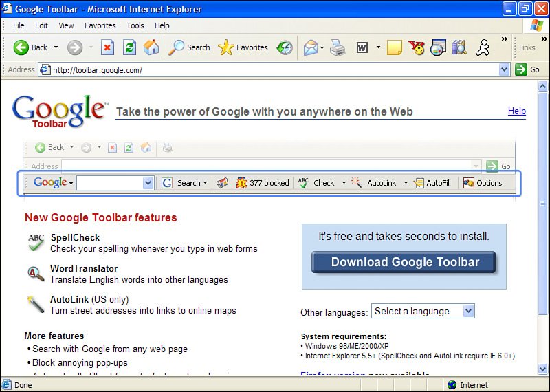
Task: Click the Links toolbar label
Action: (x=527, y=47)
